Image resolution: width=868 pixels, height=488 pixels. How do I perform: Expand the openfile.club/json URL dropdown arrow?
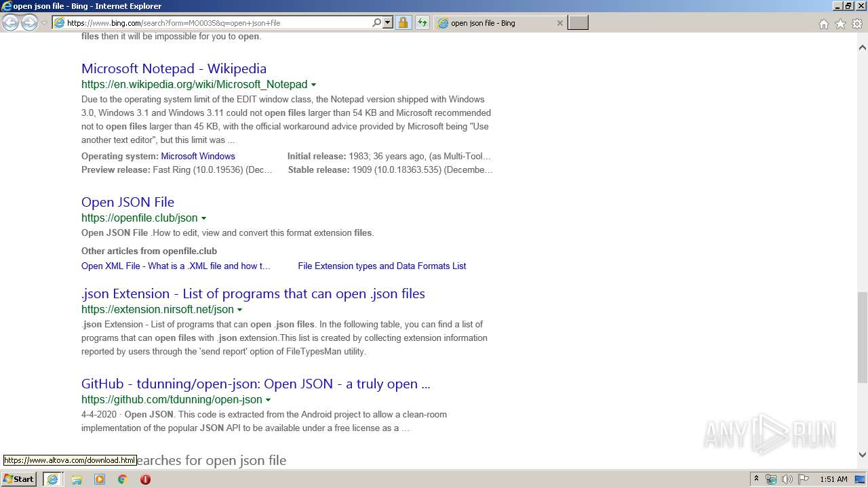pos(203,218)
